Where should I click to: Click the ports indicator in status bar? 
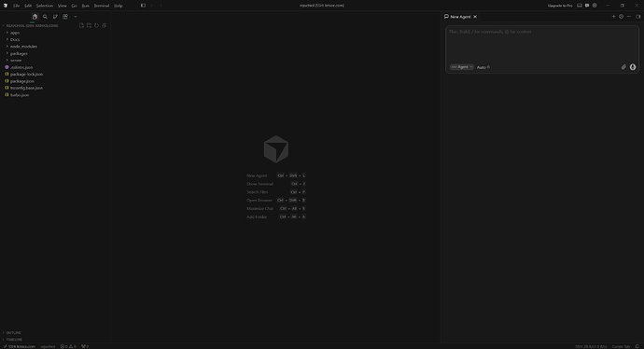point(85,346)
